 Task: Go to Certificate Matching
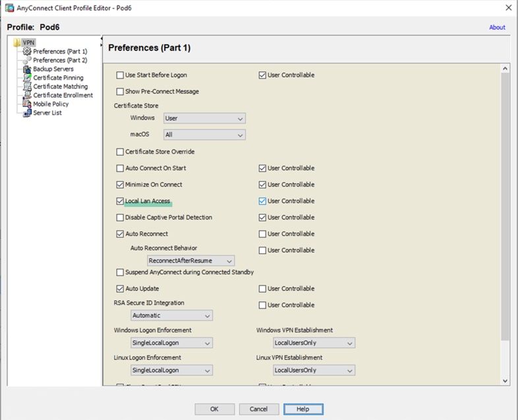61,86
